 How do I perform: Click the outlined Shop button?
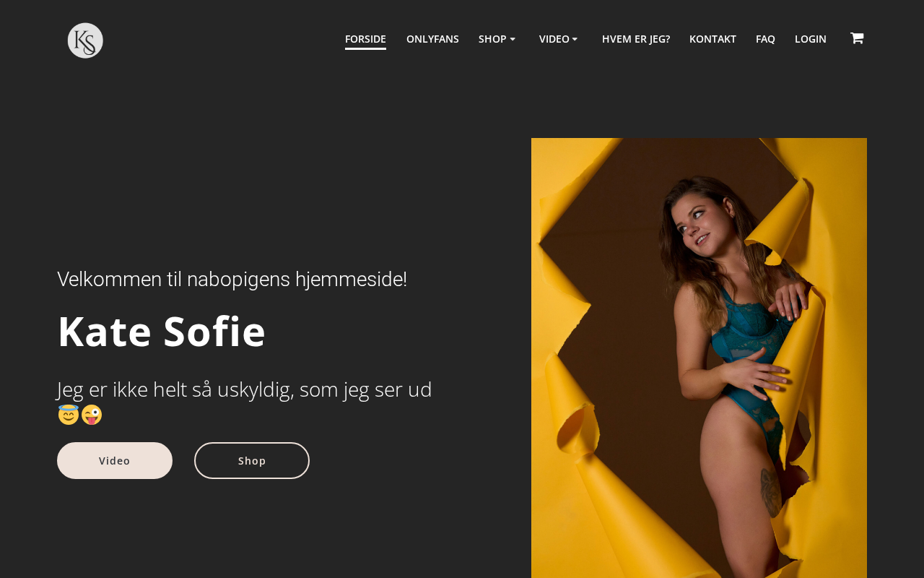[252, 460]
